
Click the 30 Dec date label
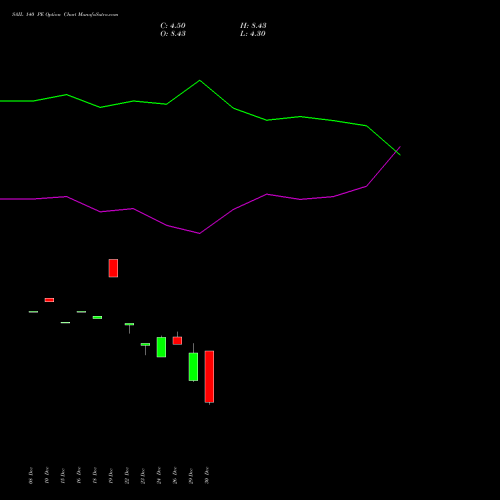(207, 476)
